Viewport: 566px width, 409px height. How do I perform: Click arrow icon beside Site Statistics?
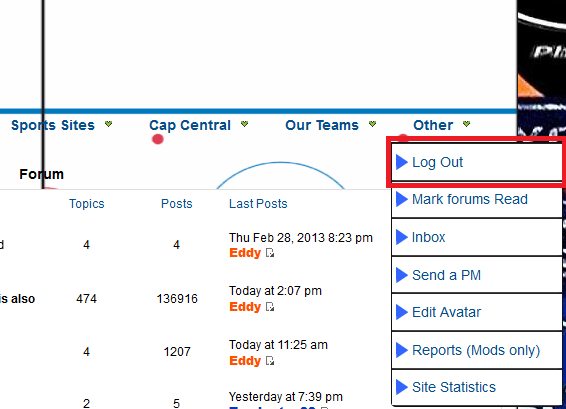point(402,387)
